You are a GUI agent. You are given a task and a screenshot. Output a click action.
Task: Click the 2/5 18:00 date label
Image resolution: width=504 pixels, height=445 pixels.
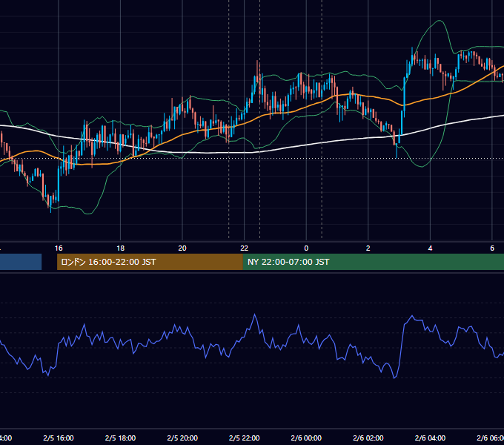(x=121, y=438)
